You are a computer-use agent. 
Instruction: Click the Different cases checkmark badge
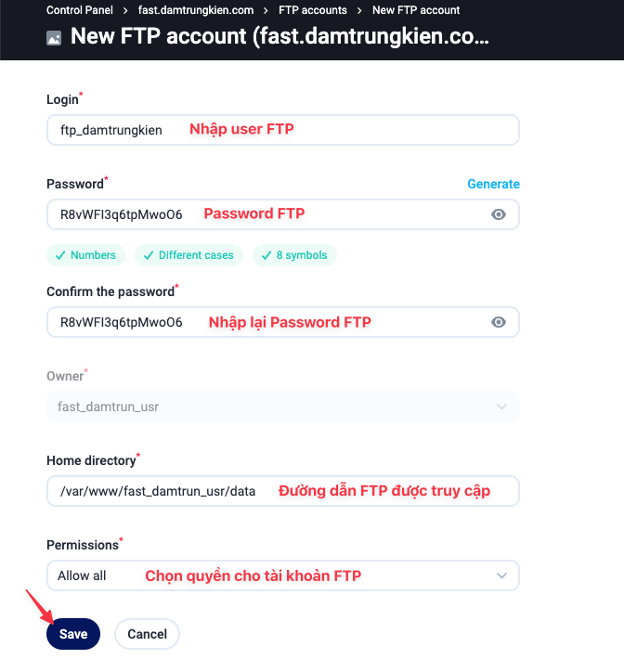[188, 255]
